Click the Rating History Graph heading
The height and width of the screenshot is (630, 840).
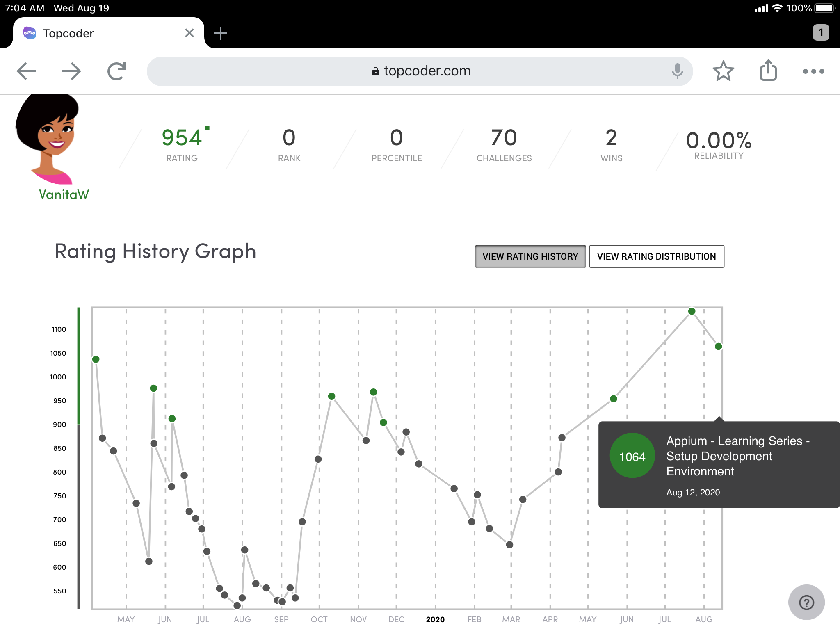(155, 252)
